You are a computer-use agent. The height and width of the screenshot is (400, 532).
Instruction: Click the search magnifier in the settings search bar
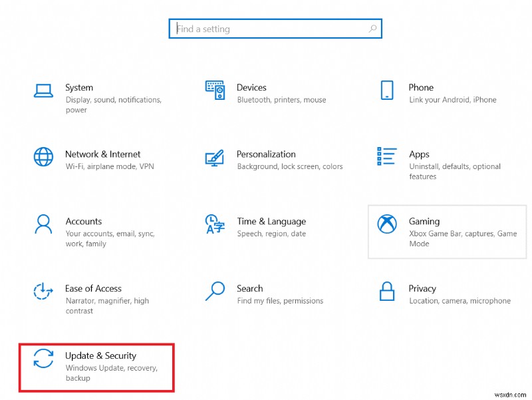[x=373, y=29]
